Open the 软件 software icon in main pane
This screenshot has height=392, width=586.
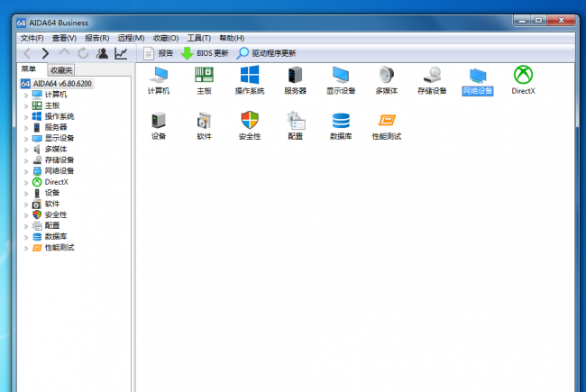tap(204, 125)
